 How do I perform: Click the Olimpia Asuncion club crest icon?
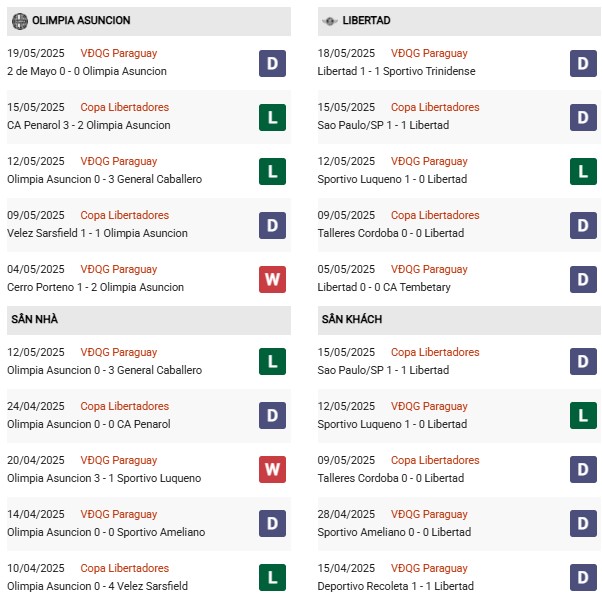coord(20,21)
